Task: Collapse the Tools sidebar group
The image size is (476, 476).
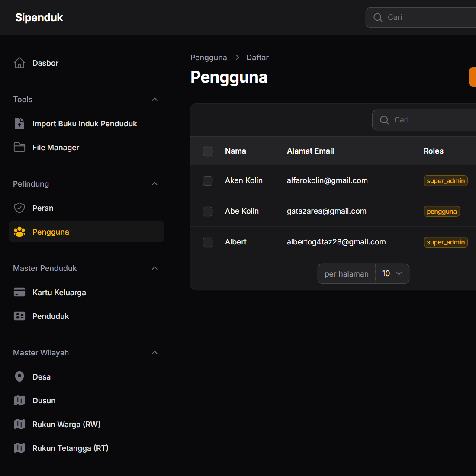Action: (154, 100)
